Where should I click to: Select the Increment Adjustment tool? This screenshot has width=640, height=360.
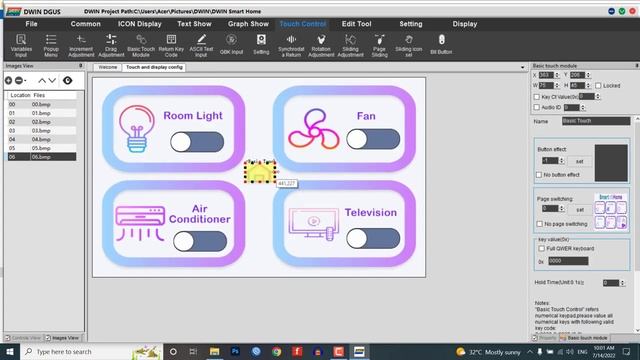(x=81, y=45)
